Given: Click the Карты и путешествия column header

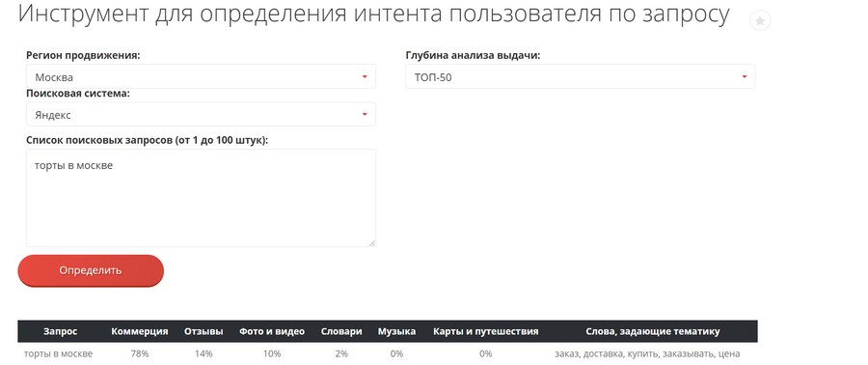Looking at the screenshot, I should tap(486, 331).
